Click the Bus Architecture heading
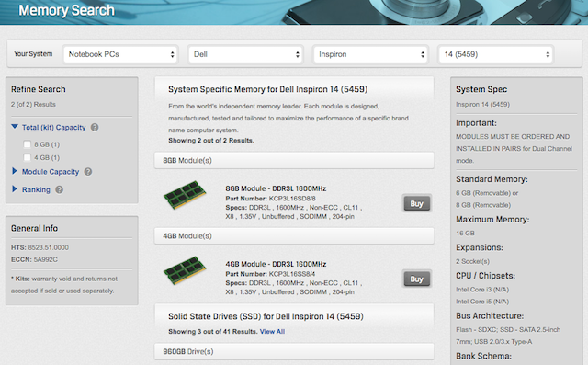Image resolution: width=588 pixels, height=365 pixels. point(490,316)
